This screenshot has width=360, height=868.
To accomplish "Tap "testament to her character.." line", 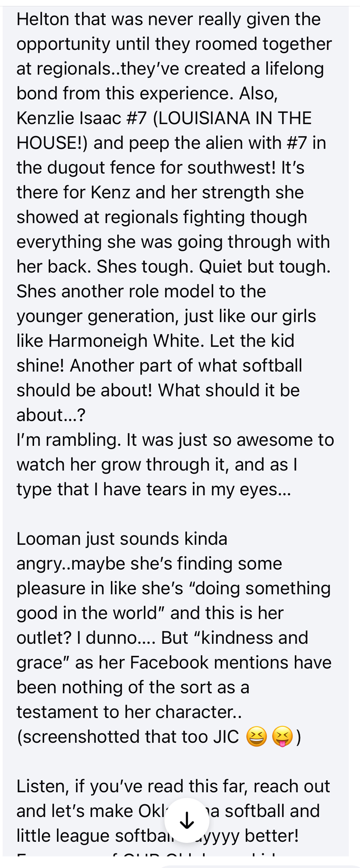I will tap(129, 712).
